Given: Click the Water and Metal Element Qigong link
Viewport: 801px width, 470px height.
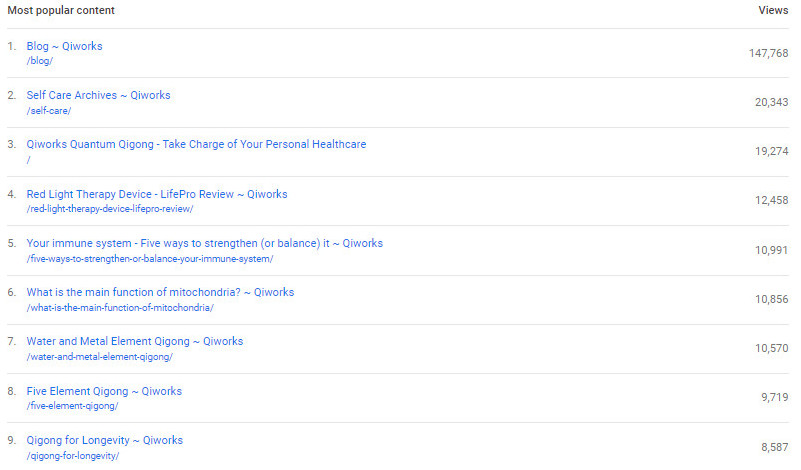Looking at the screenshot, I should pyautogui.click(x=134, y=341).
